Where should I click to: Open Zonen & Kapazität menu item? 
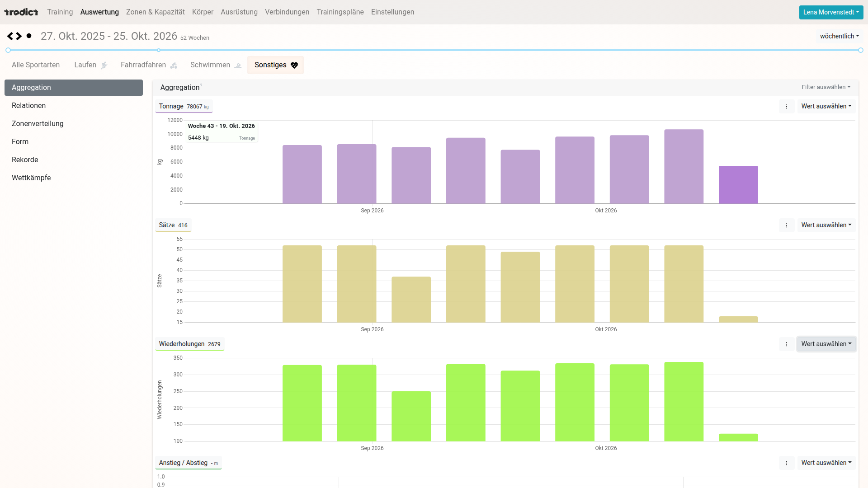[x=156, y=12]
